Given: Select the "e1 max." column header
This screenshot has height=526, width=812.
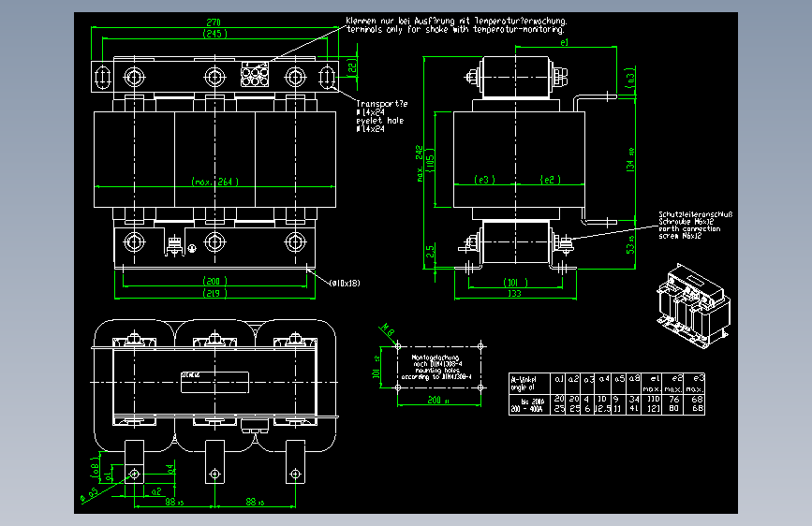Looking at the screenshot, I should (652, 384).
